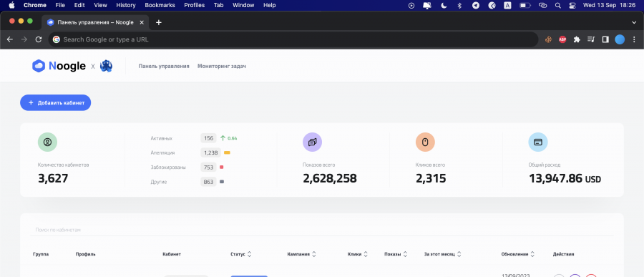Viewport: 644px width, 277px height.
Task: Click total impressions value 2,628,258
Action: pyautogui.click(x=330, y=178)
